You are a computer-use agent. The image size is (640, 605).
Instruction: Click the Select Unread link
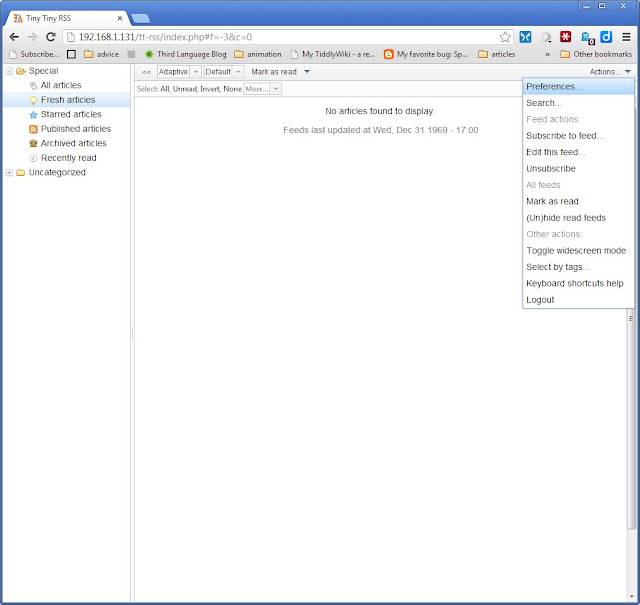[185, 89]
